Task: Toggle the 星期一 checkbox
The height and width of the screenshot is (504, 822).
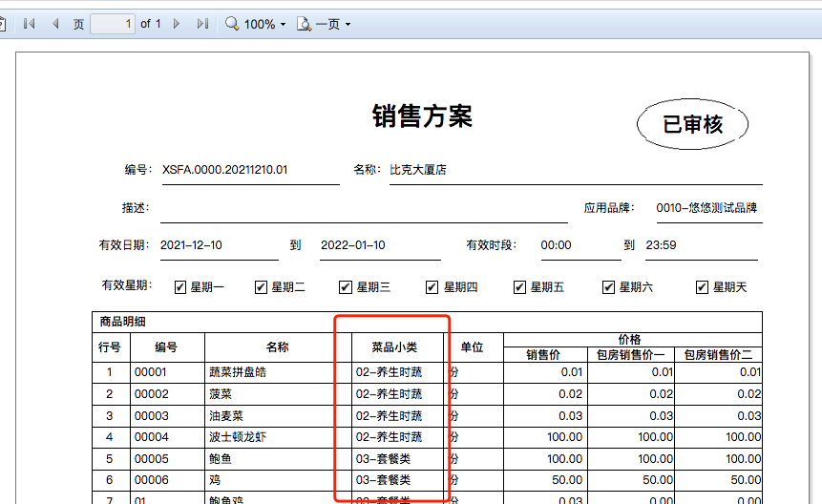Action: point(180,286)
